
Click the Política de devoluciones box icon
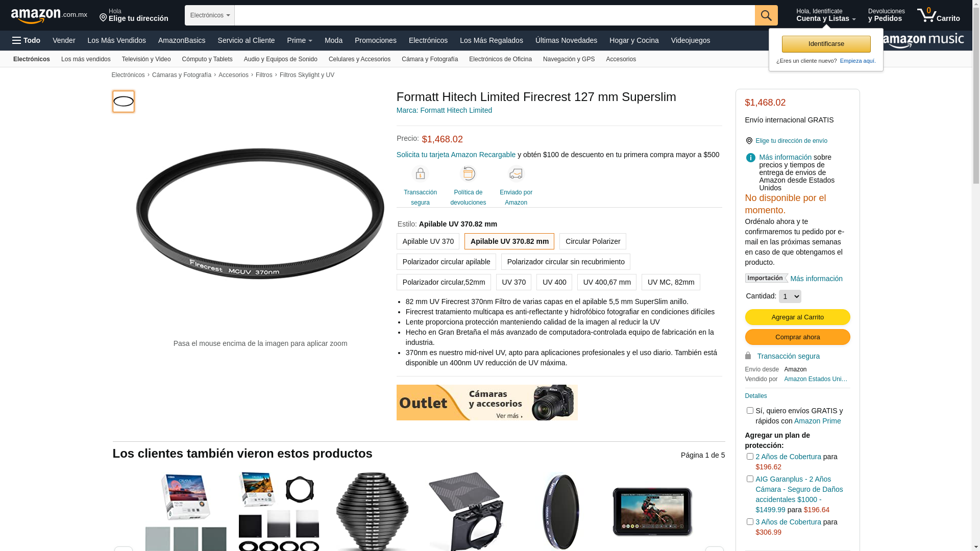click(468, 174)
